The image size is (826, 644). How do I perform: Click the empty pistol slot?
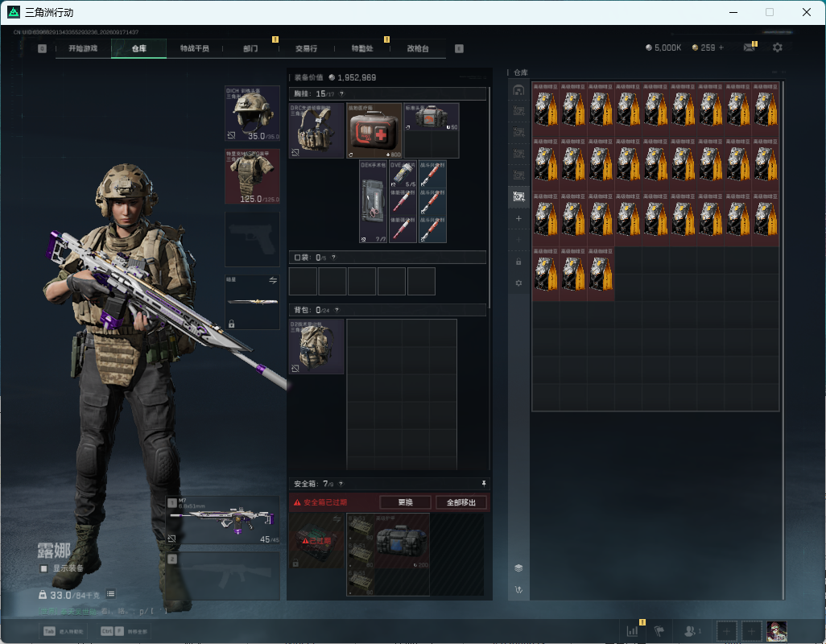252,240
